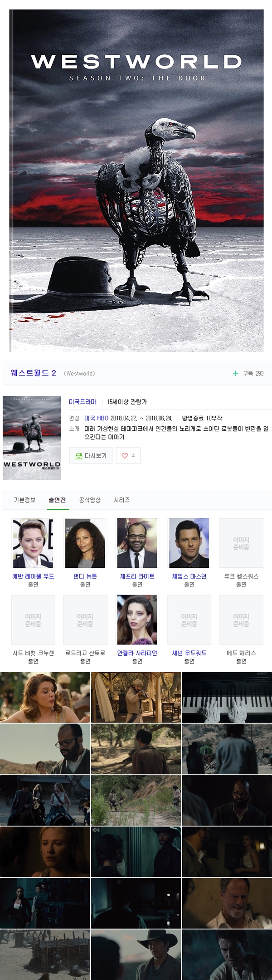Open the 공식영상 tab
Screen dimensions: 272x980
tap(90, 500)
